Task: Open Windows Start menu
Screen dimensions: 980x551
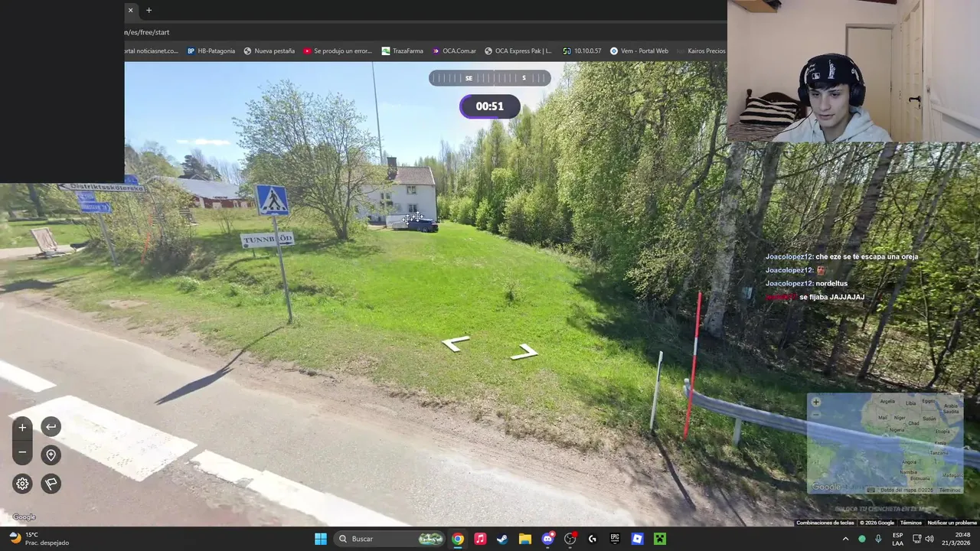Action: coord(321,539)
